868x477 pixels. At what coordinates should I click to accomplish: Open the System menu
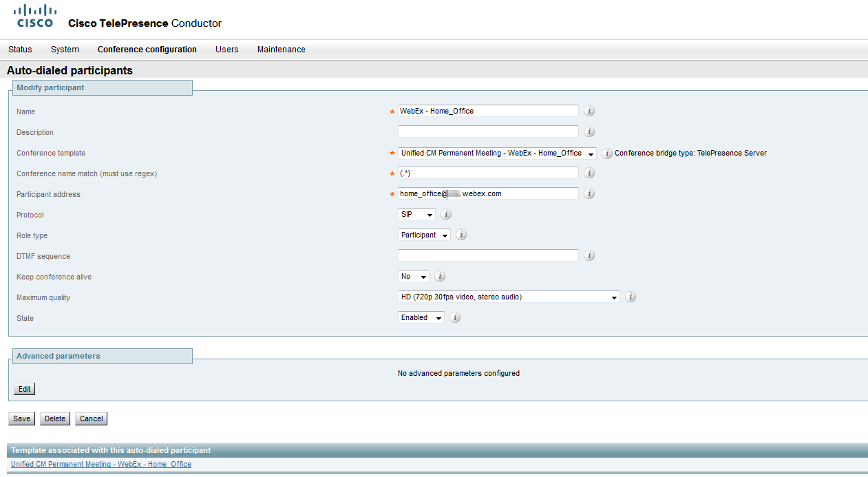pos(65,50)
